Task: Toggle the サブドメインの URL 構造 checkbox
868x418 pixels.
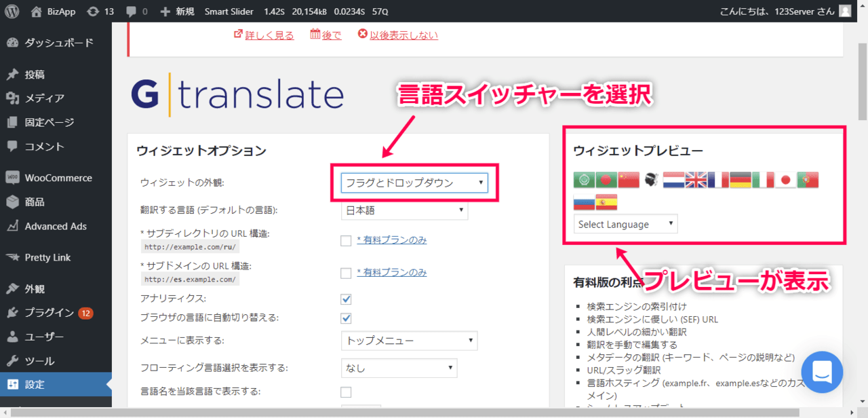Action: click(346, 273)
